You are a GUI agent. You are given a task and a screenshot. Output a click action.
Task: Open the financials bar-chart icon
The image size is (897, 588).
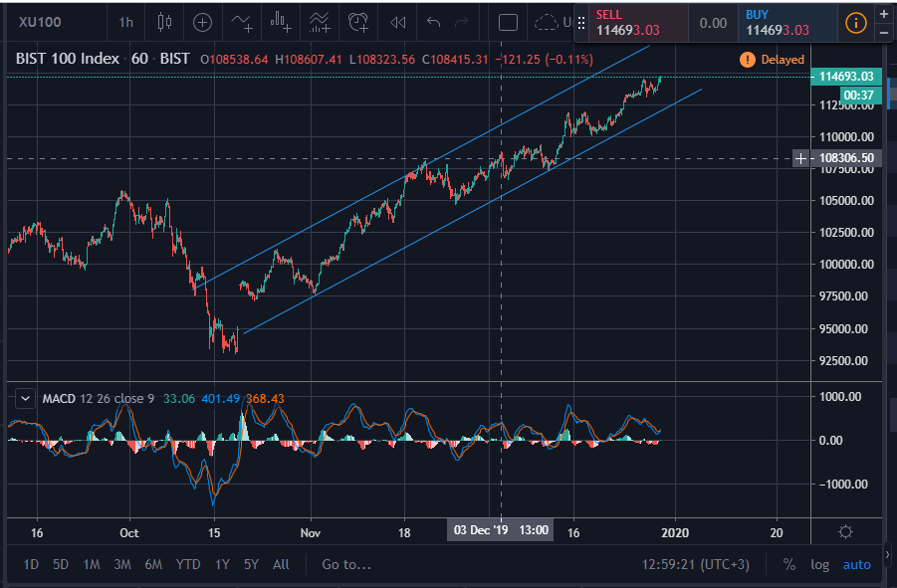click(281, 22)
